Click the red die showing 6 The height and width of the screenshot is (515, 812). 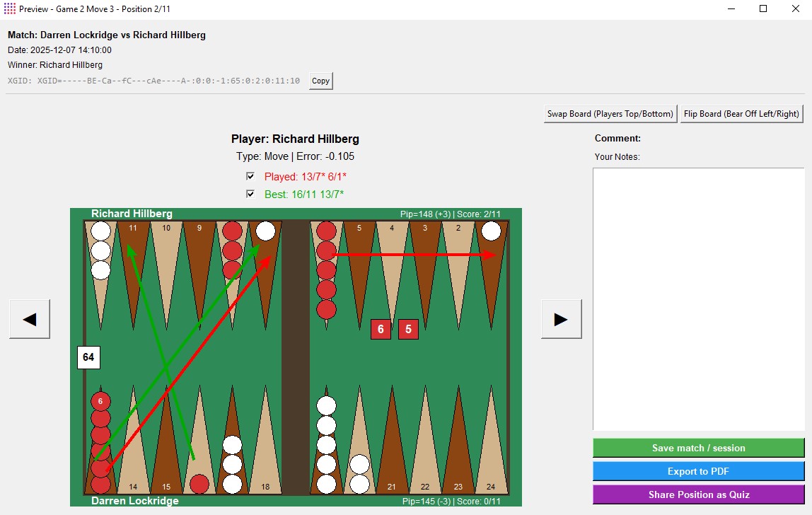pyautogui.click(x=381, y=329)
